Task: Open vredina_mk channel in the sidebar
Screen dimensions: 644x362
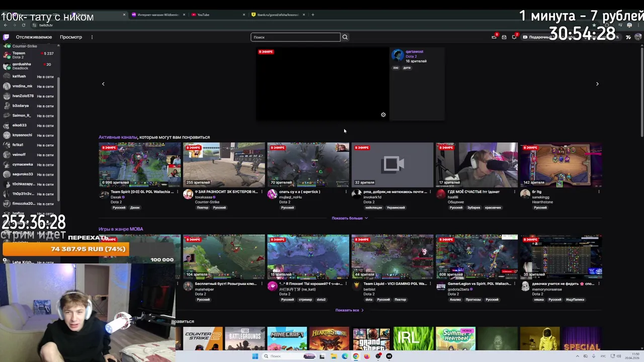Action: pyautogui.click(x=30, y=86)
